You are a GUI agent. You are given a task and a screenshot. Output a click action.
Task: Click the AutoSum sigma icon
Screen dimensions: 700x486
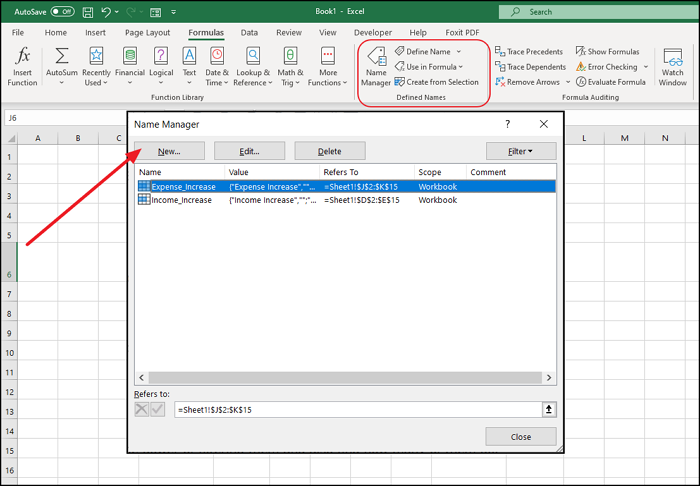click(62, 56)
